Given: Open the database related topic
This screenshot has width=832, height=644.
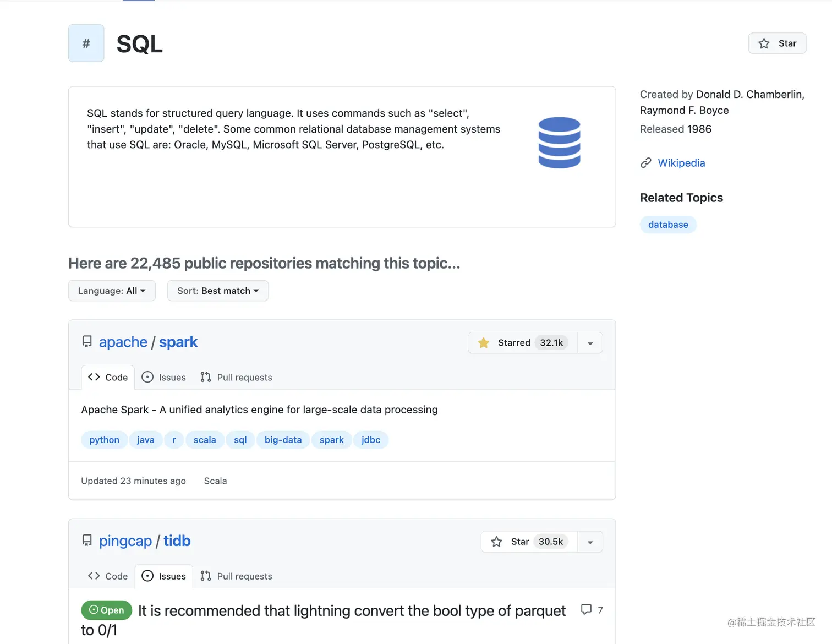Looking at the screenshot, I should [x=668, y=225].
